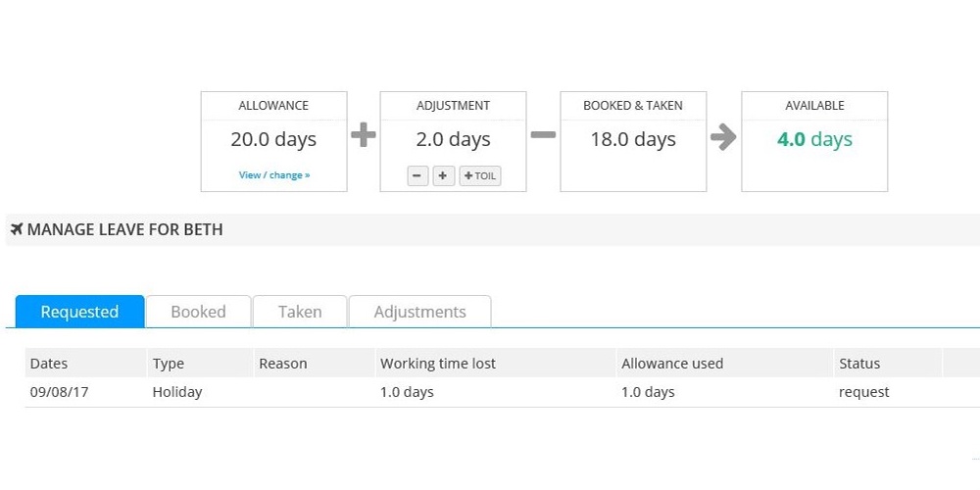Viewport: 980px width, 490px height.
Task: Open the View / change allowance link
Action: click(274, 175)
